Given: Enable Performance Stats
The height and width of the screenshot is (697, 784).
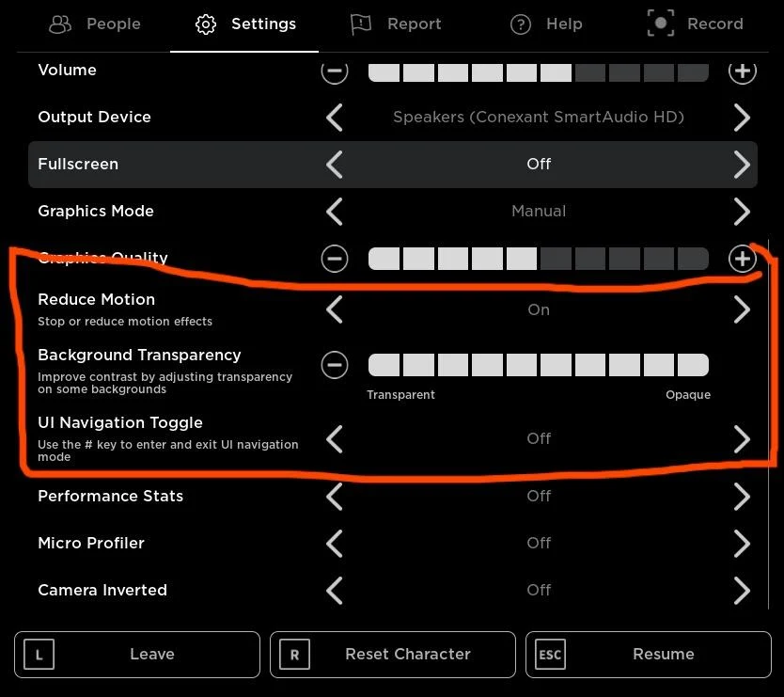Looking at the screenshot, I should [x=742, y=496].
